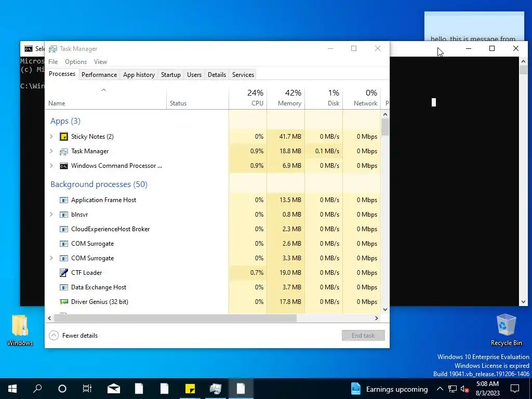Click the 19.0 MB memory cell
This screenshot has width=532, height=399.
point(286,272)
